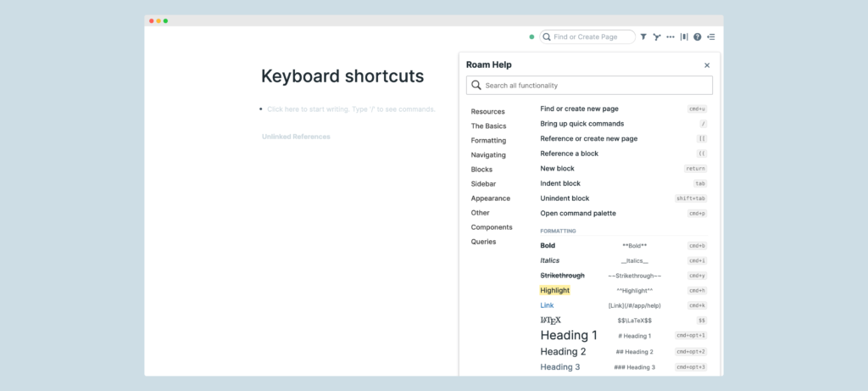Viewport: 868px width, 391px height.
Task: Click the help question mark icon
Action: (698, 37)
